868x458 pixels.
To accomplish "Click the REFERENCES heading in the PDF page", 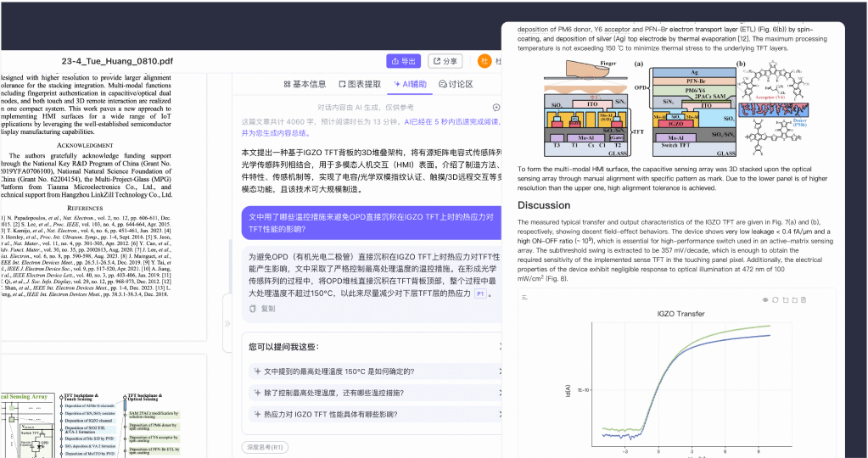I will tap(85, 208).
